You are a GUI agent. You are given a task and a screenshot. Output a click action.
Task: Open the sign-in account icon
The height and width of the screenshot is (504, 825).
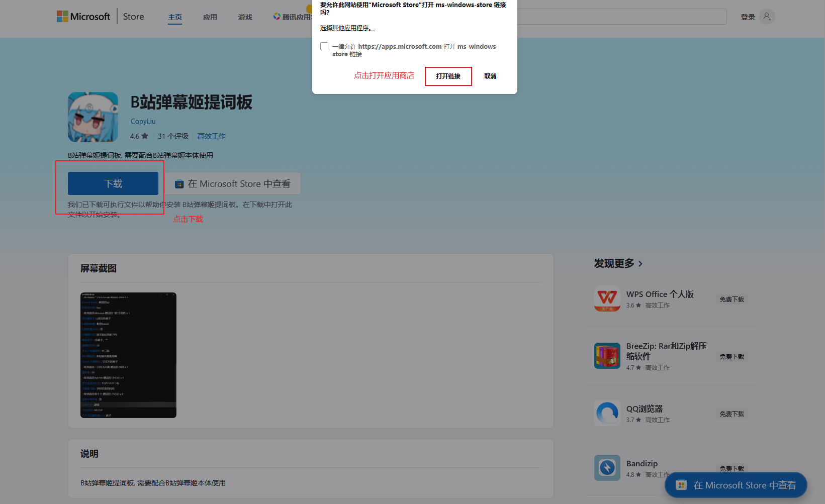coord(767,17)
